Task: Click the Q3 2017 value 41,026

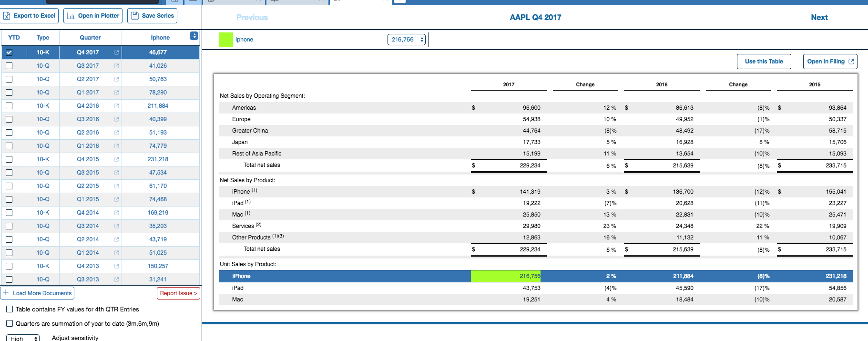Action: tap(158, 66)
